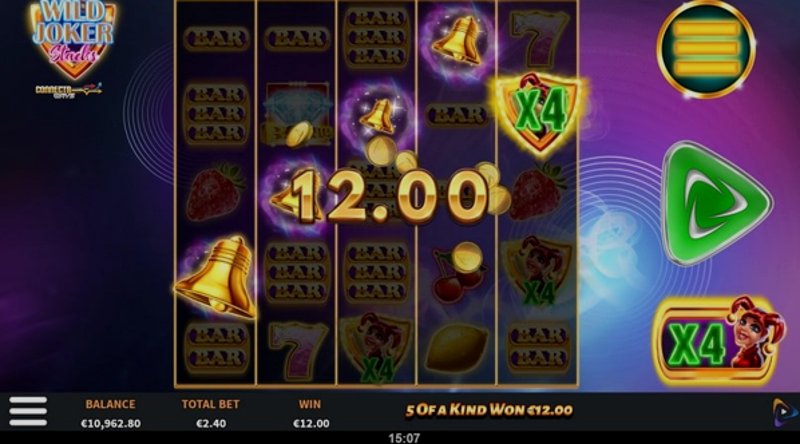
Task: Open the gold round menu button
Action: click(x=706, y=49)
